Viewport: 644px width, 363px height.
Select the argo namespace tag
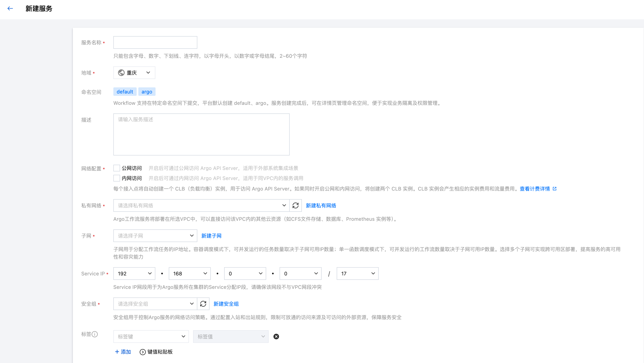(147, 92)
